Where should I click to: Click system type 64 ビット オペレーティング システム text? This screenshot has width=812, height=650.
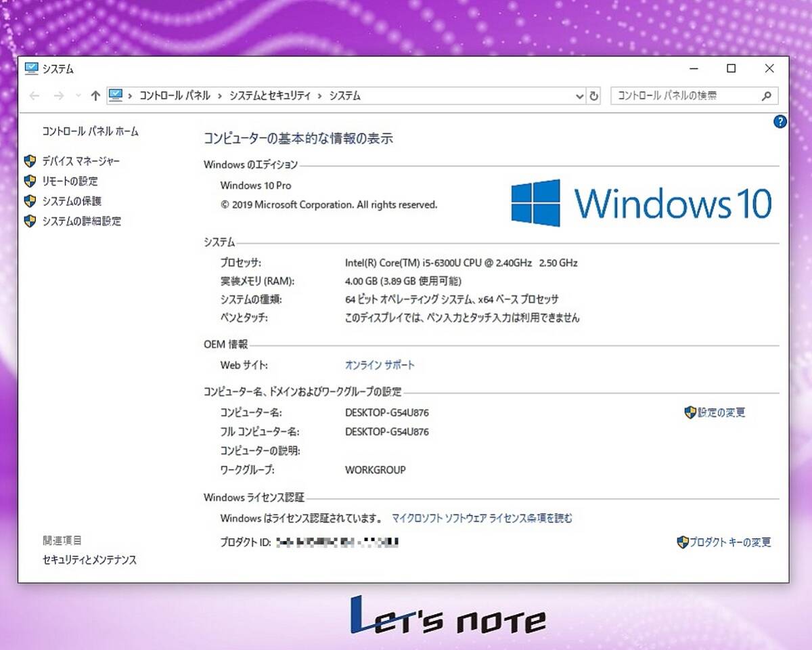tap(452, 299)
